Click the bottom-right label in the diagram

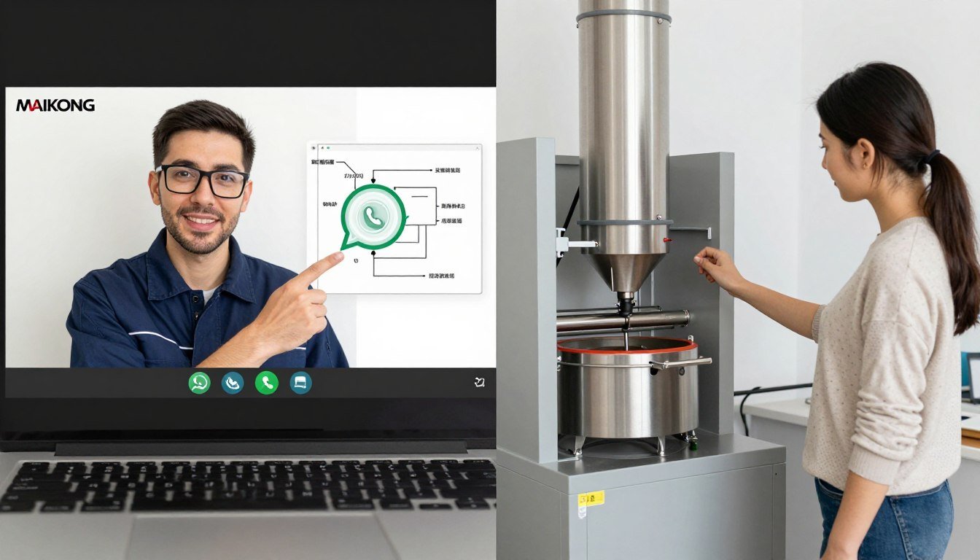click(440, 276)
